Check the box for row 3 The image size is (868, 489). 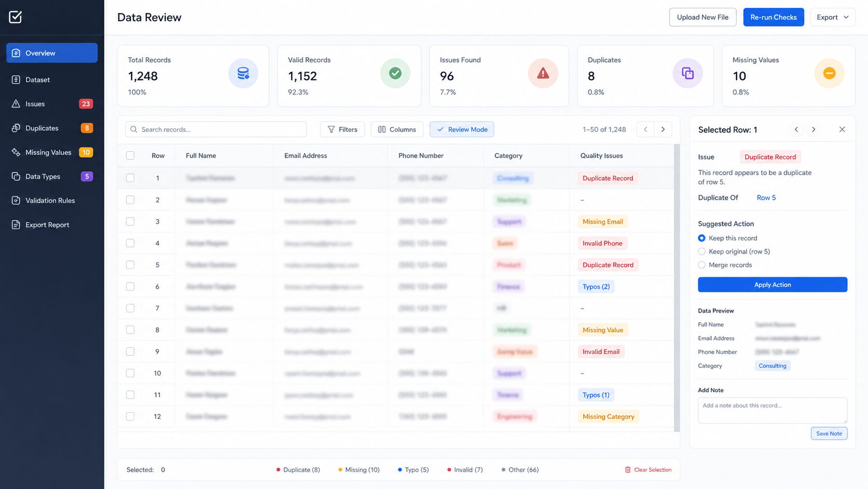(130, 221)
